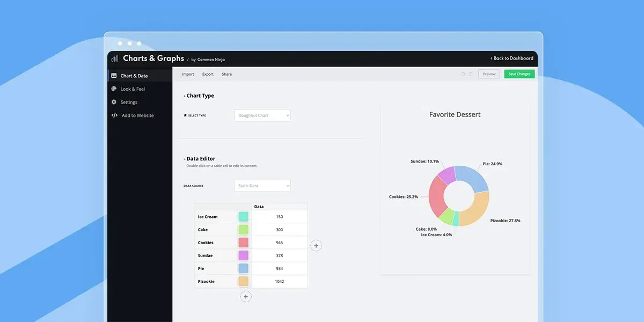Screen dimensions: 644x322
Task: Click the data cell with value 378
Action: click(x=280, y=255)
